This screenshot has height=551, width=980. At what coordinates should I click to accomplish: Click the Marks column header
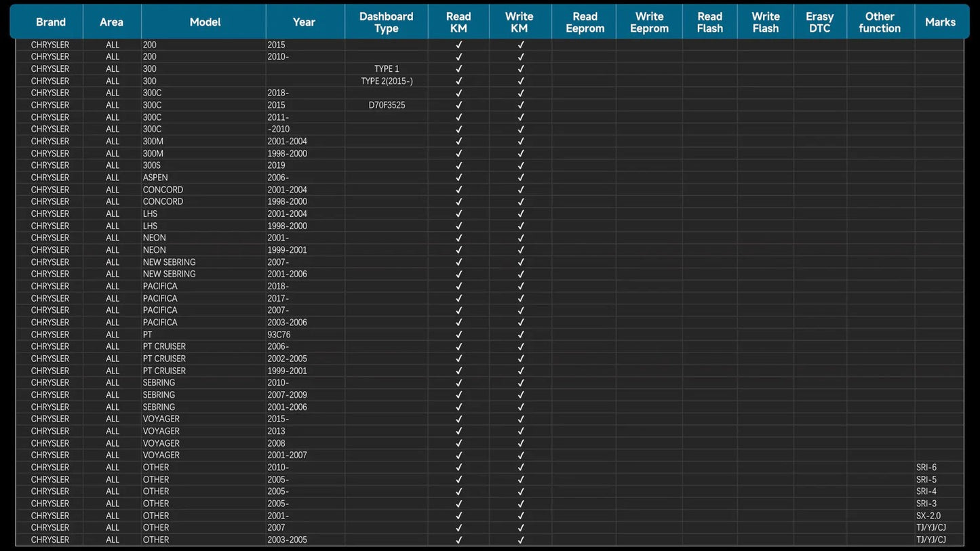pyautogui.click(x=939, y=22)
